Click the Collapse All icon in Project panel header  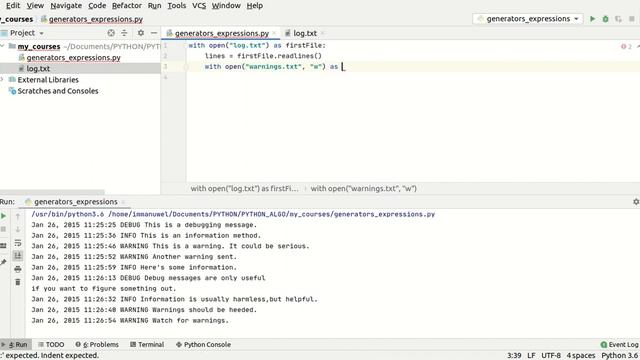click(x=124, y=33)
